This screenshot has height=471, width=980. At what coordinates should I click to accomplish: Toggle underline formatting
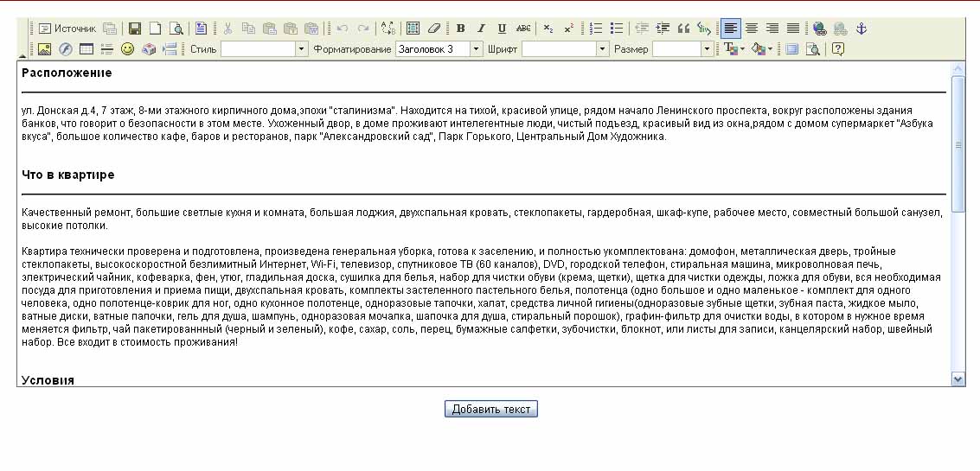(x=502, y=29)
